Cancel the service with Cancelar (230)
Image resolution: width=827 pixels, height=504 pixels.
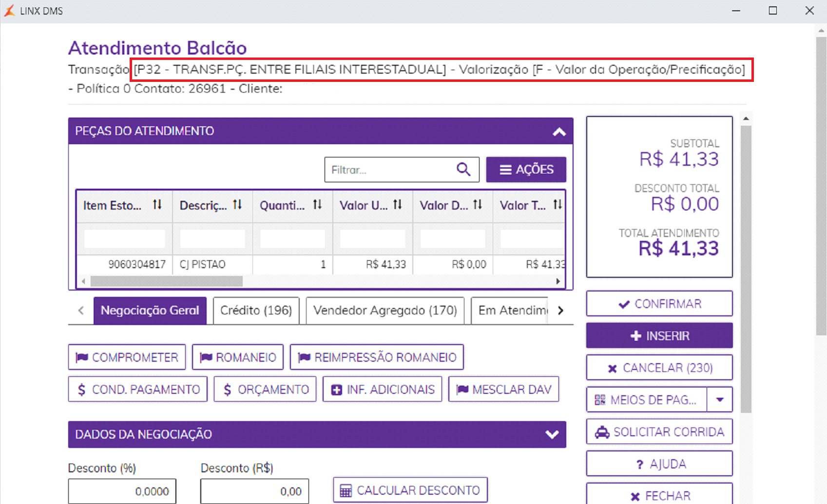pyautogui.click(x=659, y=368)
